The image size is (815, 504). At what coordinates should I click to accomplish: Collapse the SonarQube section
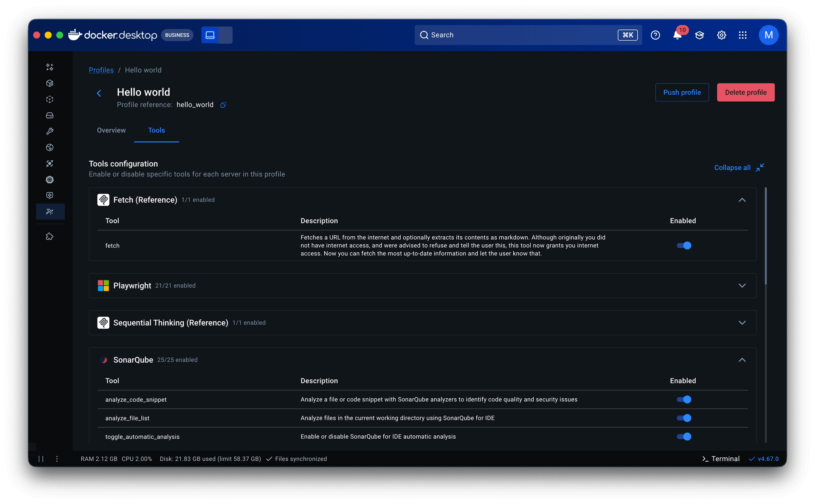tap(742, 360)
